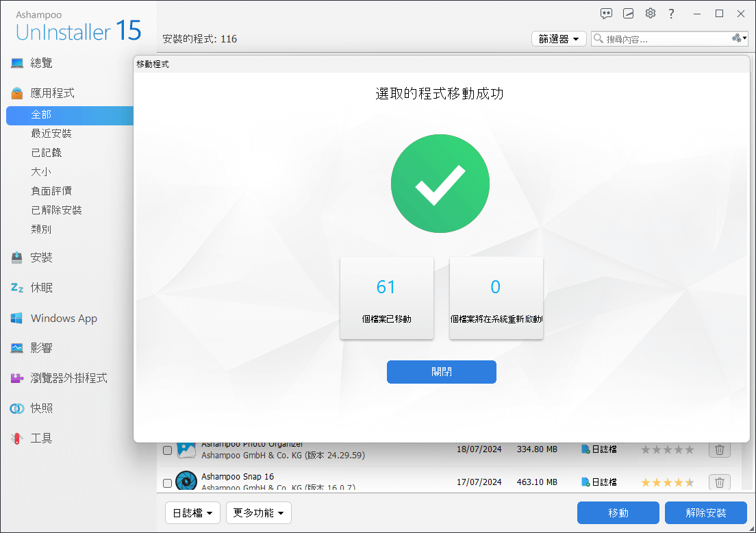Toggle the skin/theme icon in title bar
This screenshot has height=533, width=756.
click(x=629, y=14)
